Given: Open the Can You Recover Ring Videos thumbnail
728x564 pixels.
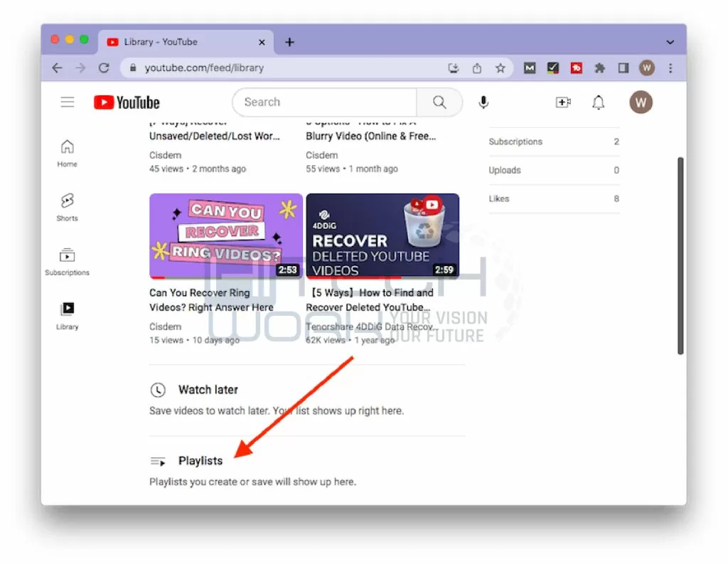Looking at the screenshot, I should [225, 236].
